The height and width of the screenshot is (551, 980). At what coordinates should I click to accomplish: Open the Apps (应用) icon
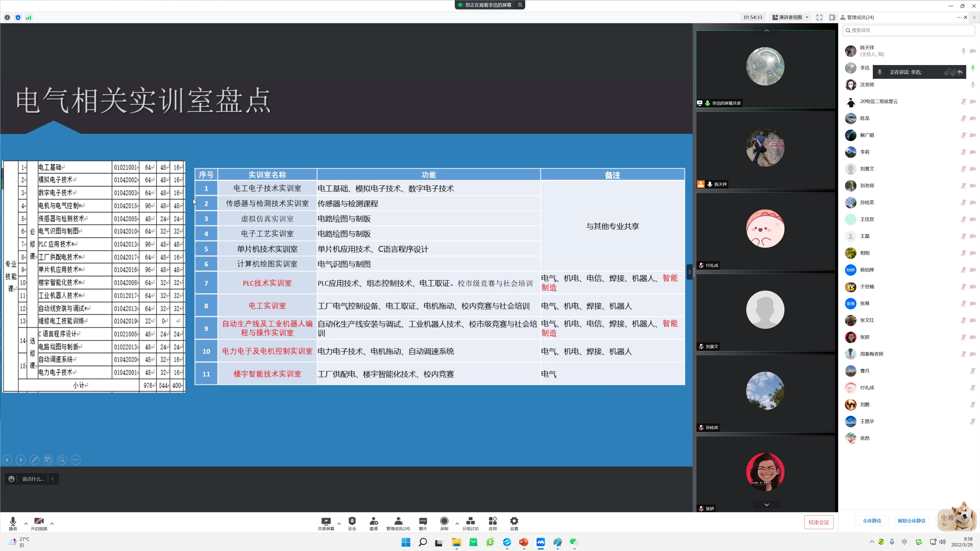493,523
